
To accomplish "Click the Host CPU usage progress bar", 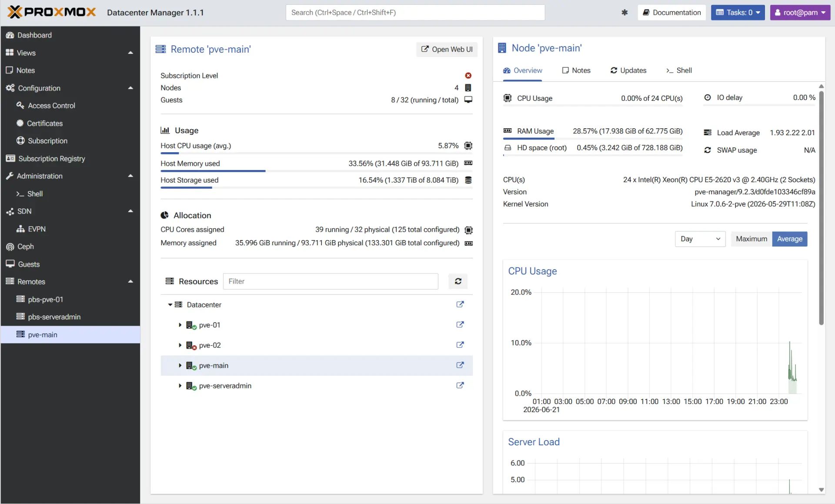I will click(x=317, y=153).
